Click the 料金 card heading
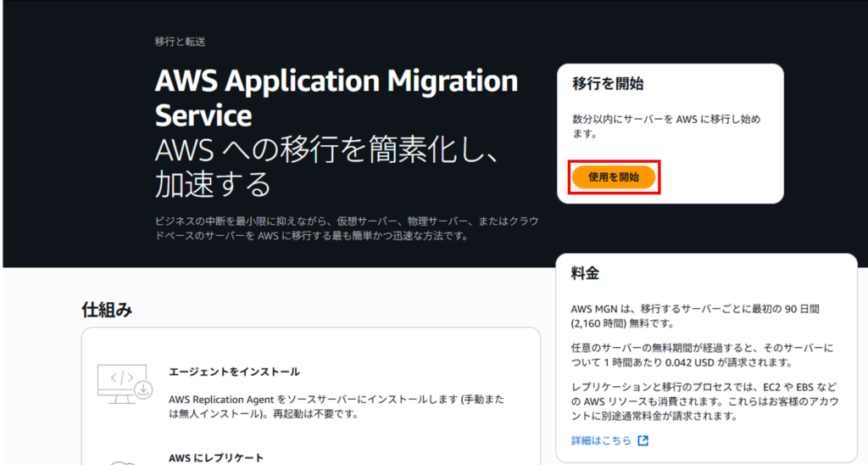Image resolution: width=868 pixels, height=465 pixels. tap(585, 273)
